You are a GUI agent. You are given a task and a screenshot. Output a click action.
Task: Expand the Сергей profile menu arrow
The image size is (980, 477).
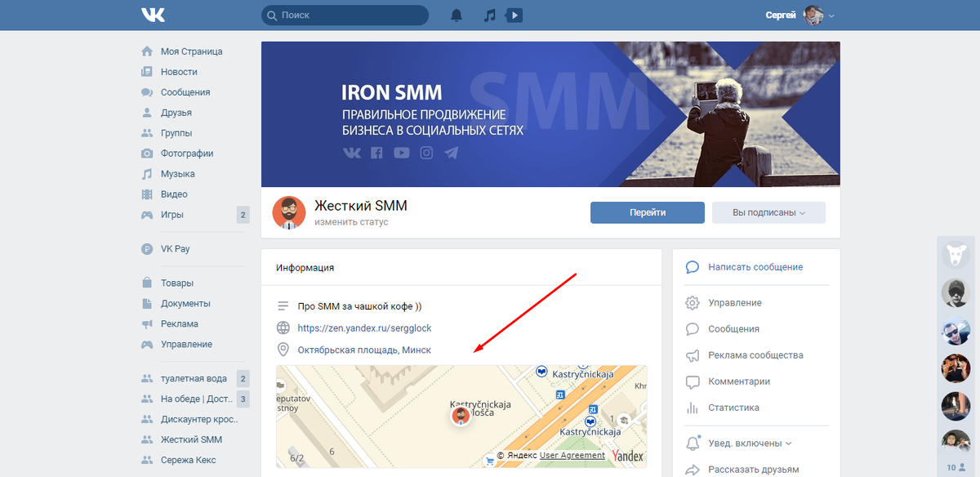[831, 16]
